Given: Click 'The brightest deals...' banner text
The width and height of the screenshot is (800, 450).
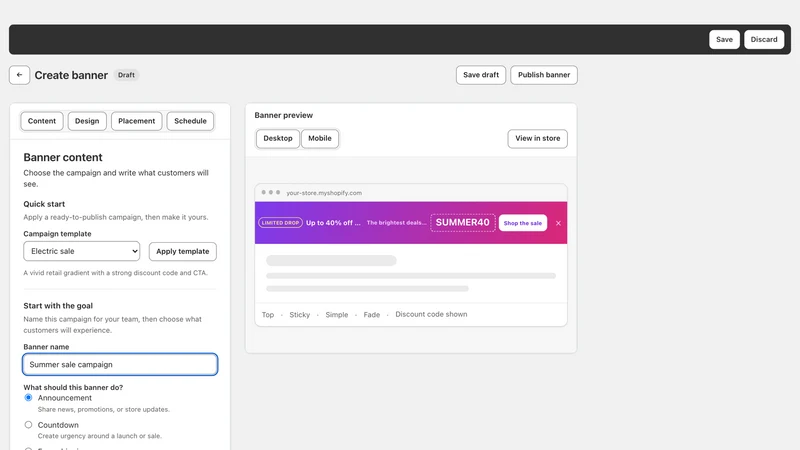Looking at the screenshot, I should point(396,222).
